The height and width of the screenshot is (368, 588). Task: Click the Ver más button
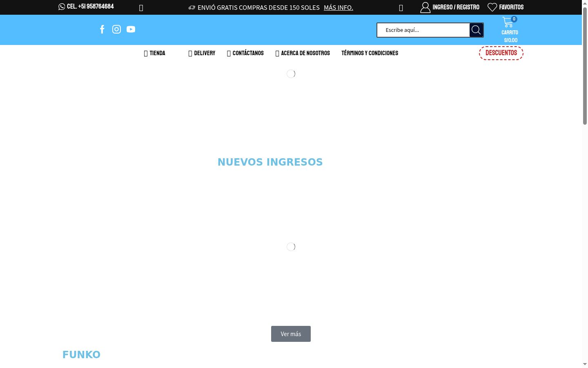(291, 334)
